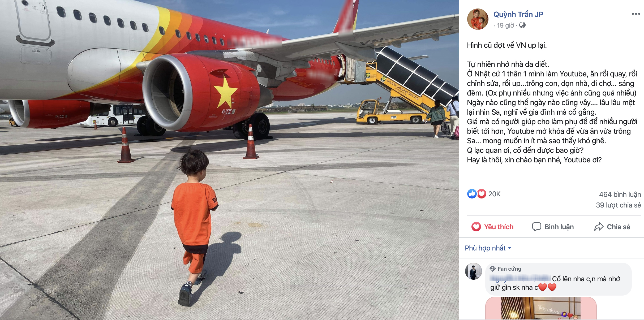Open the airplane photo with child

click(229, 160)
